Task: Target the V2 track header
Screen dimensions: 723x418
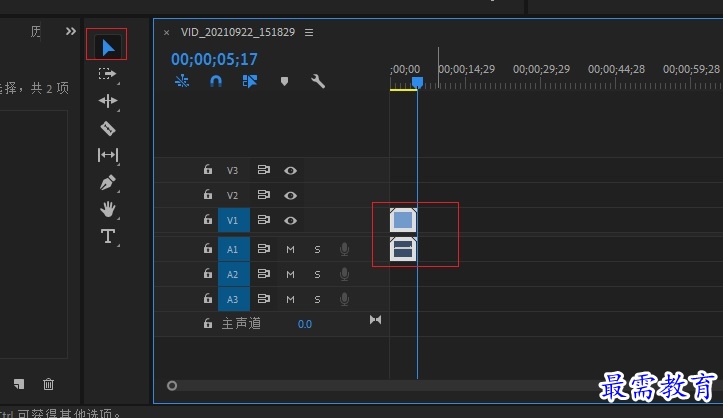Action: click(x=232, y=195)
